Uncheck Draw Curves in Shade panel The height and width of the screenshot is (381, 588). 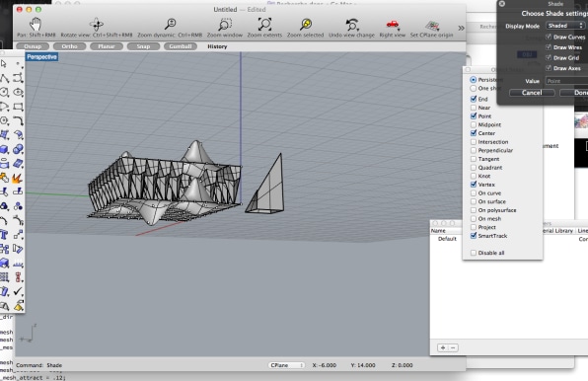[549, 37]
